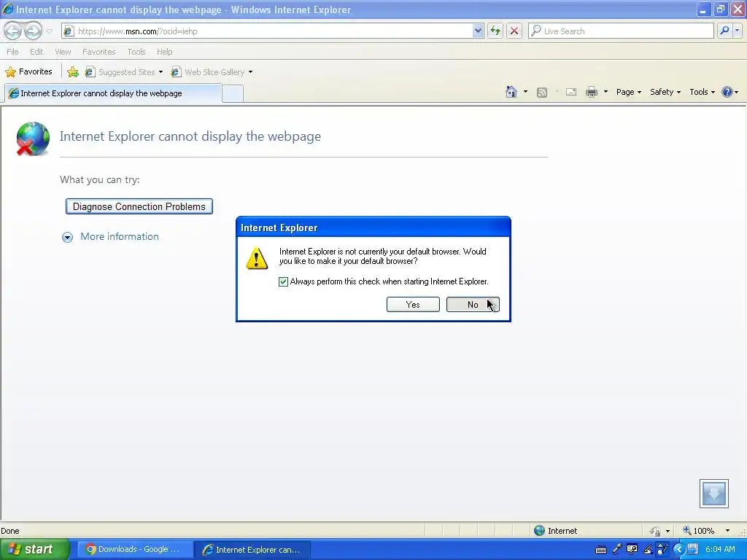Viewport: 747px width, 560px height.
Task: Click the on-screen keyboard tray icon
Action: tap(601, 550)
